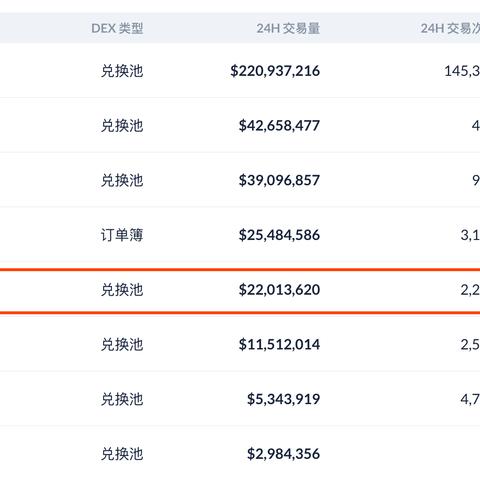Select the $25,484,586 volume value
Screen dimensions: 480x480
click(x=279, y=235)
